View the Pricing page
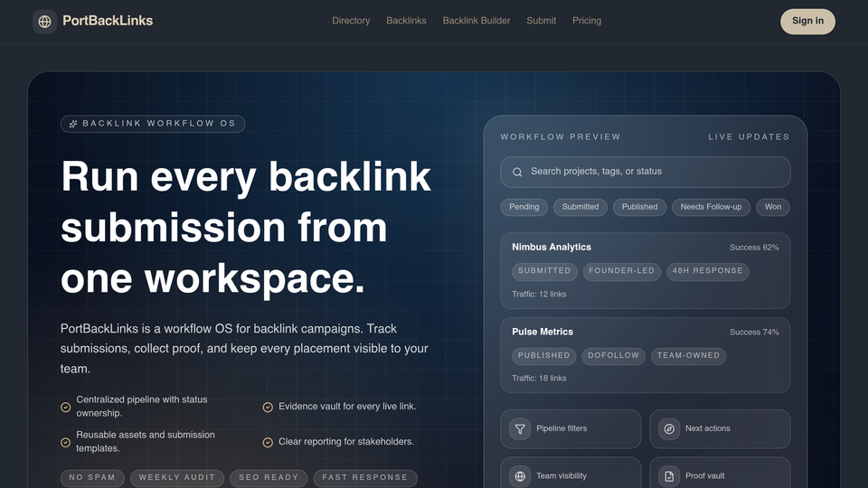The width and height of the screenshot is (868, 488). (587, 21)
